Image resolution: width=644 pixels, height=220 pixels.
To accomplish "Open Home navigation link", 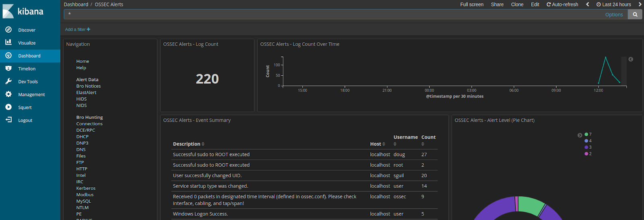I will click(x=83, y=61).
